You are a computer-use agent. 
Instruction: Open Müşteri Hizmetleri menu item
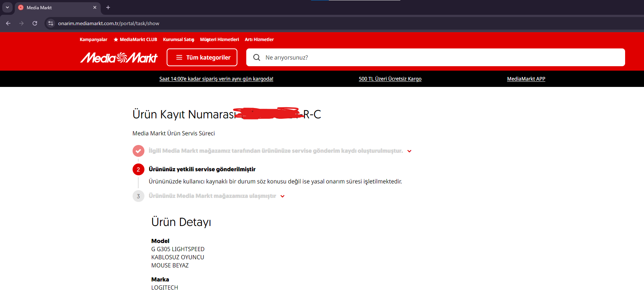tap(220, 40)
